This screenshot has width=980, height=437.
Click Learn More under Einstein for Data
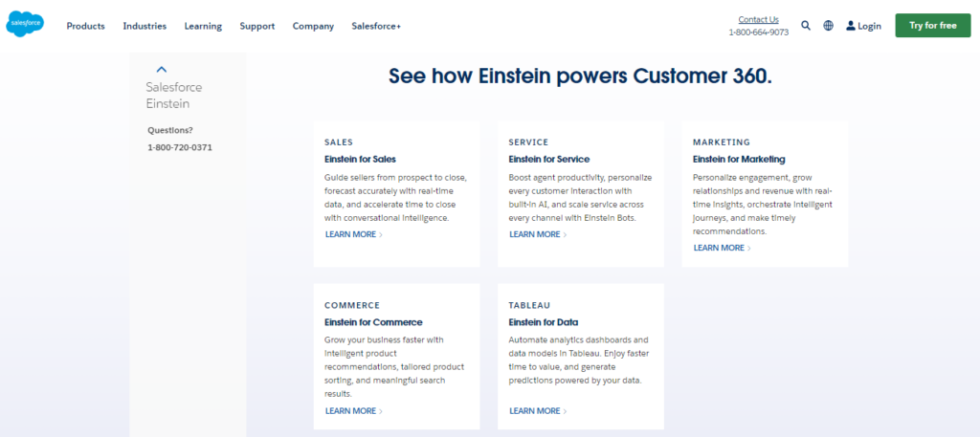[x=537, y=411]
